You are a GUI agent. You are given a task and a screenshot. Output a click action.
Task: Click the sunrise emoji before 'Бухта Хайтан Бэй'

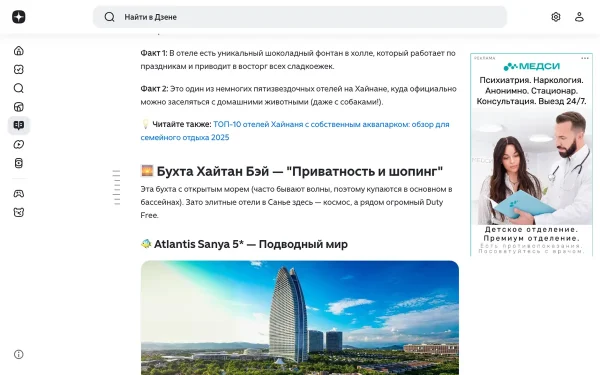(147, 171)
